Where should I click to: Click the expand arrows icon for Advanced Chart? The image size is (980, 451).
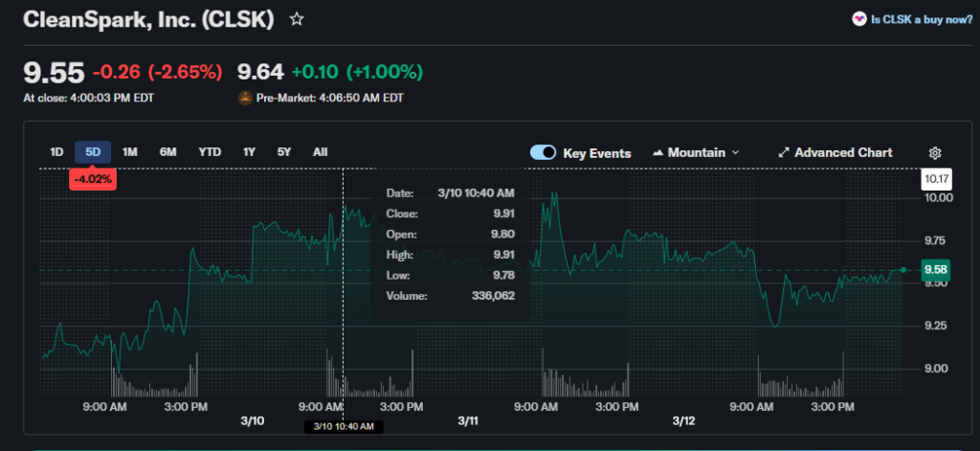(784, 153)
